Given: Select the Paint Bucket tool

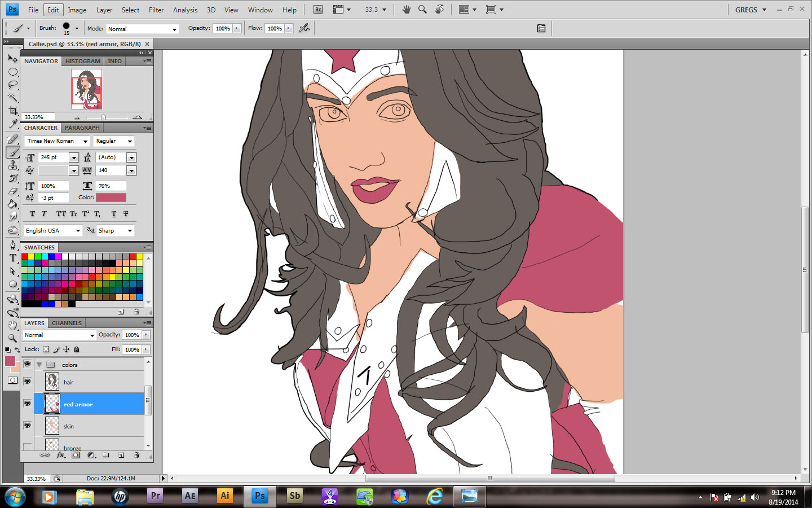Looking at the screenshot, I should coord(13,204).
